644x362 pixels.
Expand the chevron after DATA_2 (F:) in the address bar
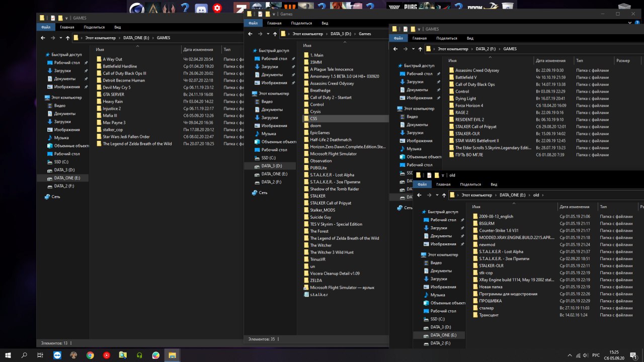pos(500,49)
